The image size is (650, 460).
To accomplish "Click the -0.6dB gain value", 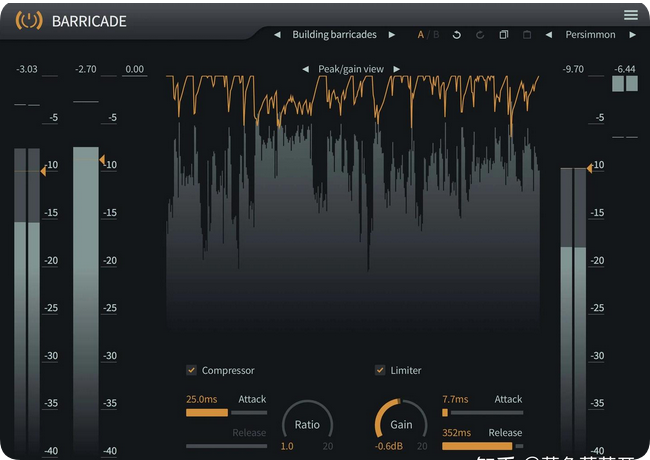I will coord(389,447).
